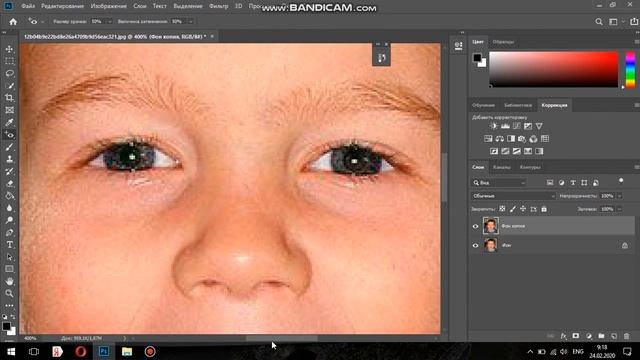Toggle lock position
The width and height of the screenshot is (640, 360).
pyautogui.click(x=523, y=209)
